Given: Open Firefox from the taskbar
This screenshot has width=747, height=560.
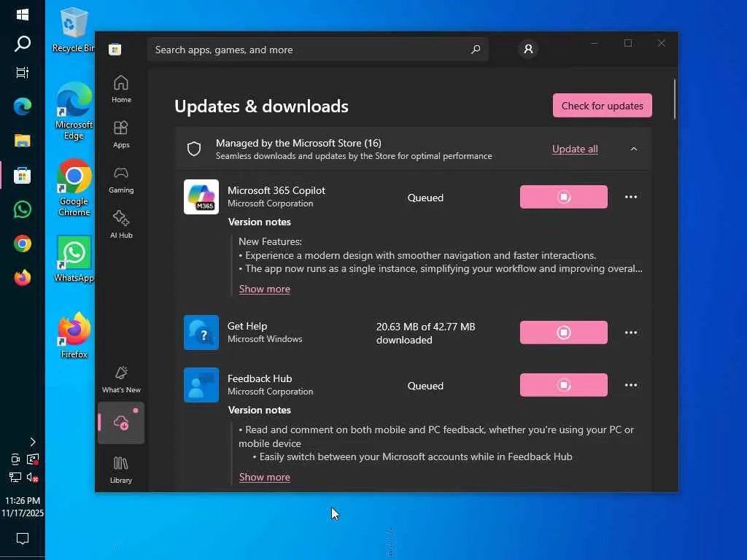Looking at the screenshot, I should pyautogui.click(x=23, y=278).
